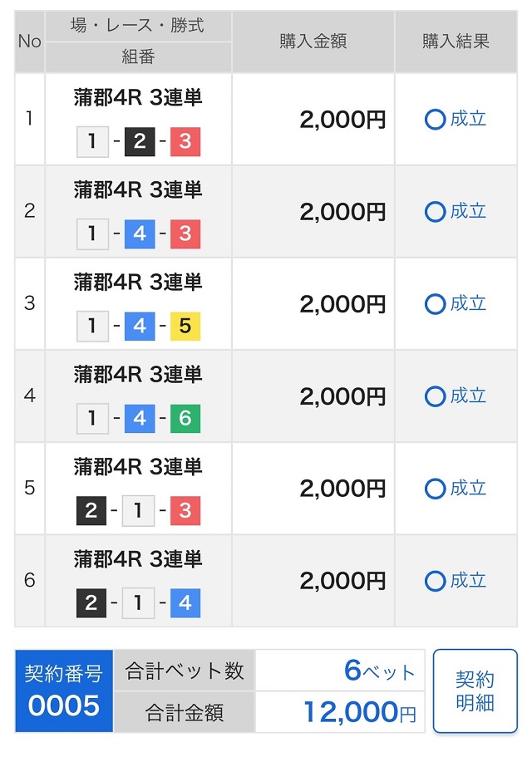Click the 12,000円 total amount
532x757 pixels.
[359, 712]
